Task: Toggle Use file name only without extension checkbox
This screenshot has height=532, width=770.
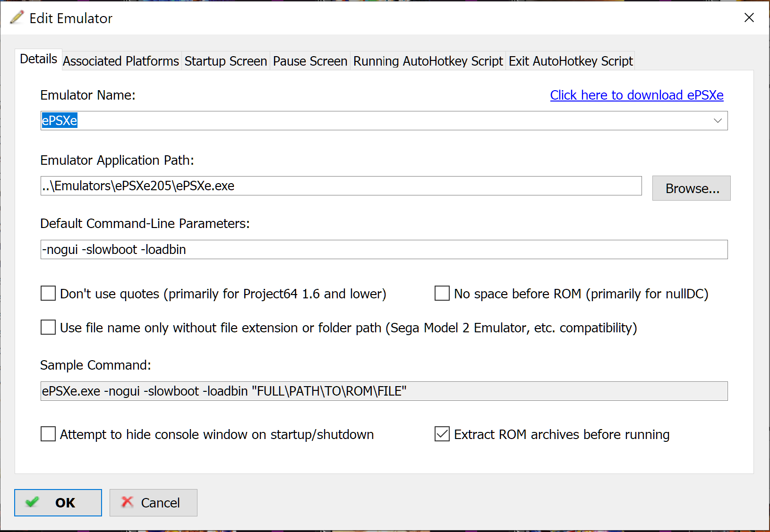Action: (x=48, y=328)
